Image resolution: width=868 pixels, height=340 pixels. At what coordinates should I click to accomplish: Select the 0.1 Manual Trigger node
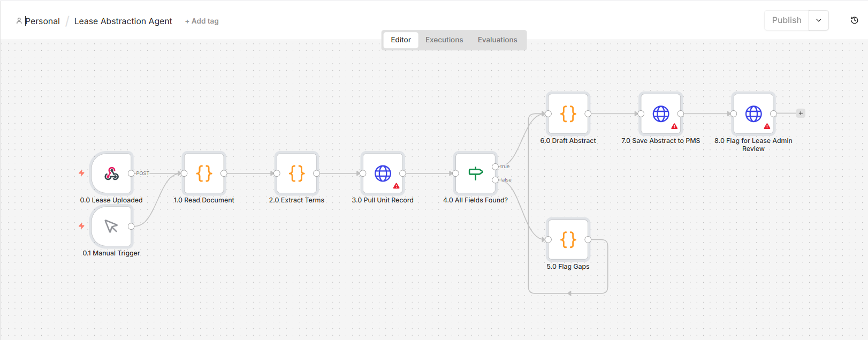pos(111,226)
